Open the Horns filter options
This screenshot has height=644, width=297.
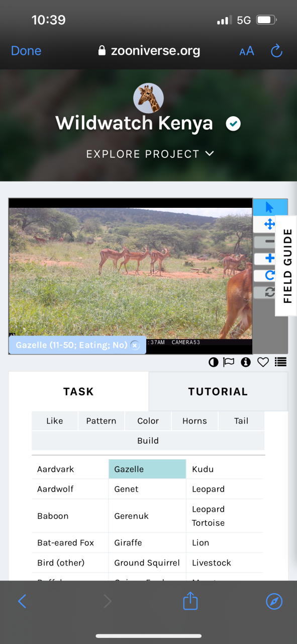194,421
